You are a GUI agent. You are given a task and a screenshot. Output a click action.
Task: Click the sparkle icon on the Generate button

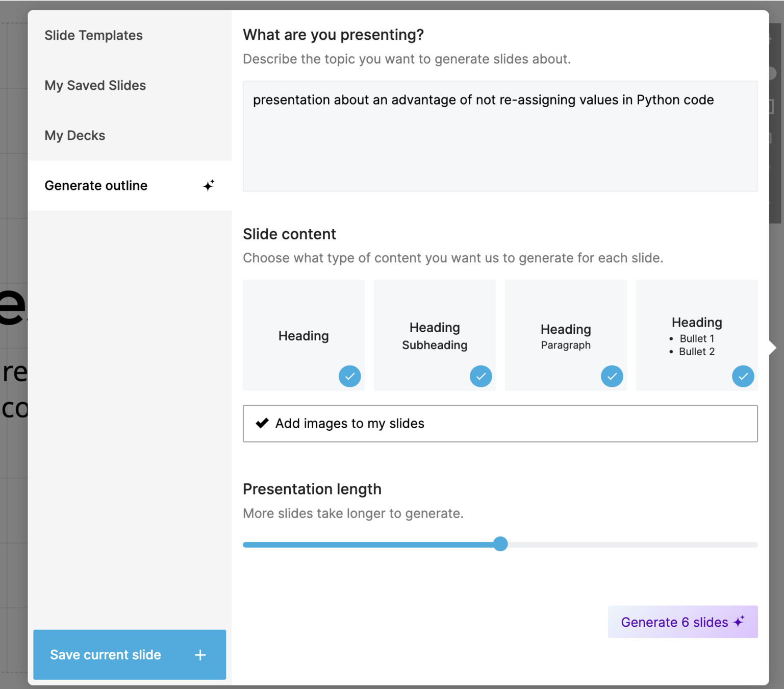point(739,621)
